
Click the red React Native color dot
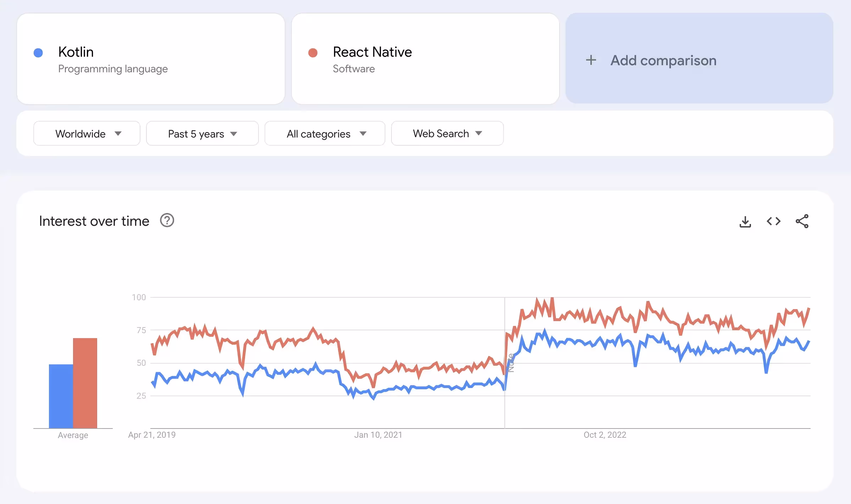pos(313,53)
